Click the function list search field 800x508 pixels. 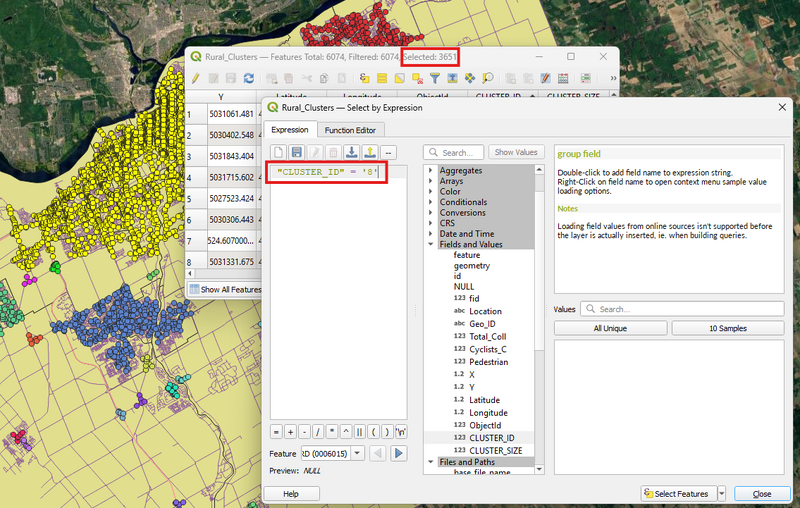click(x=453, y=153)
